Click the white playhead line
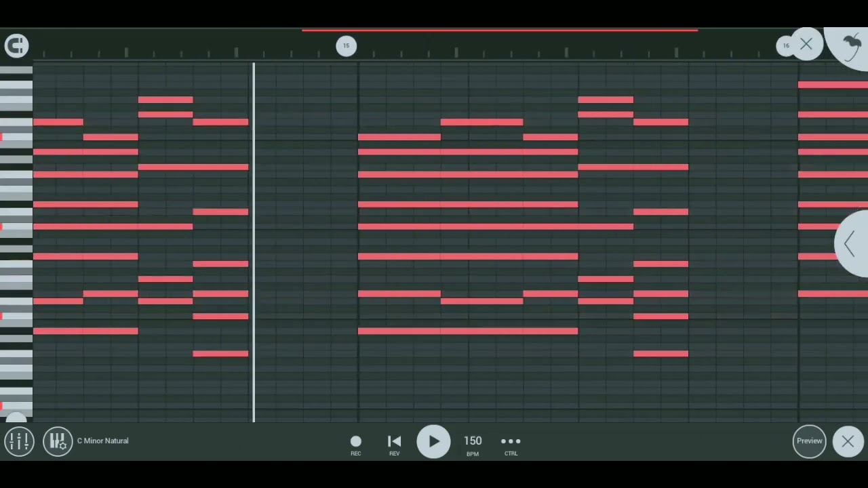This screenshot has height=488, width=868. 254,242
